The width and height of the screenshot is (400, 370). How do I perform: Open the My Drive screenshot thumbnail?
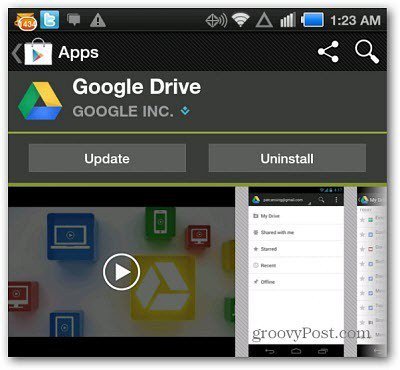296,272
